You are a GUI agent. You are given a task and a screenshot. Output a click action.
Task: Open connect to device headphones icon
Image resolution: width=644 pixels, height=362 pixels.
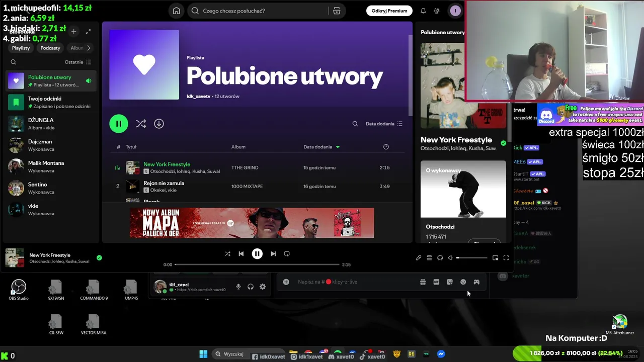tap(440, 258)
